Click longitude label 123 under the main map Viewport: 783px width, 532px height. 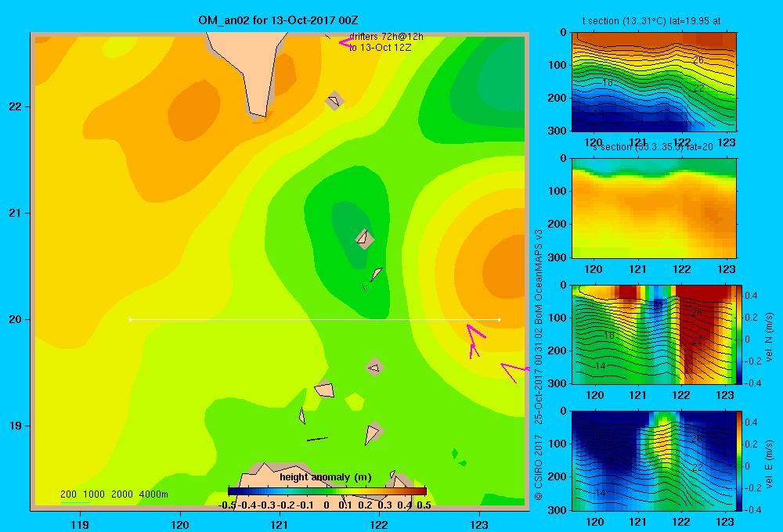(x=479, y=524)
